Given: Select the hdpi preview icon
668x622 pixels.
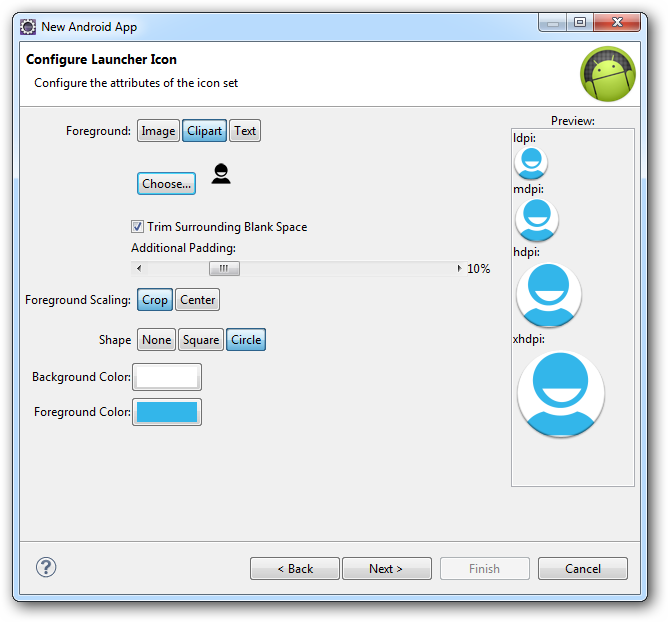Looking at the screenshot, I should click(x=549, y=295).
